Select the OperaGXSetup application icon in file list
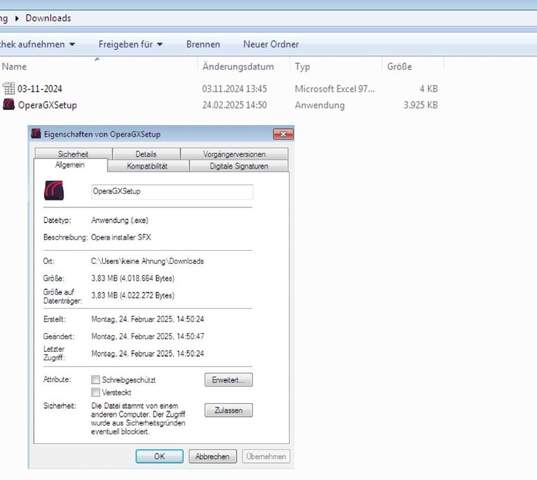Image resolution: width=537 pixels, height=480 pixels. tap(9, 104)
